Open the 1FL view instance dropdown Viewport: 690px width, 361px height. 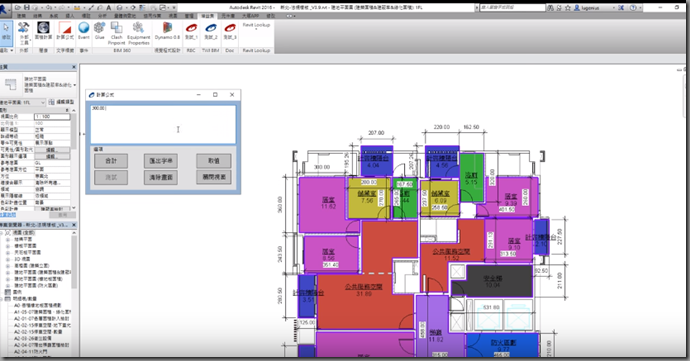tap(43, 102)
